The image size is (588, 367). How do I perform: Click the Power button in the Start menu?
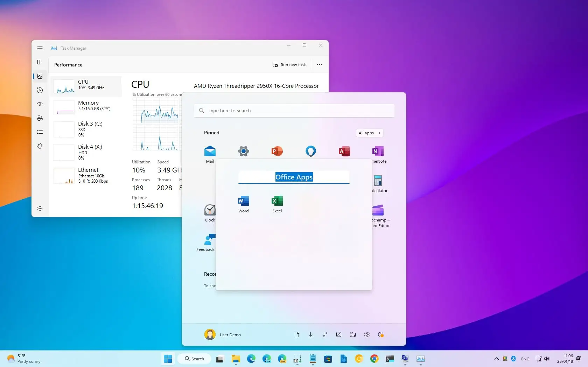381,334
